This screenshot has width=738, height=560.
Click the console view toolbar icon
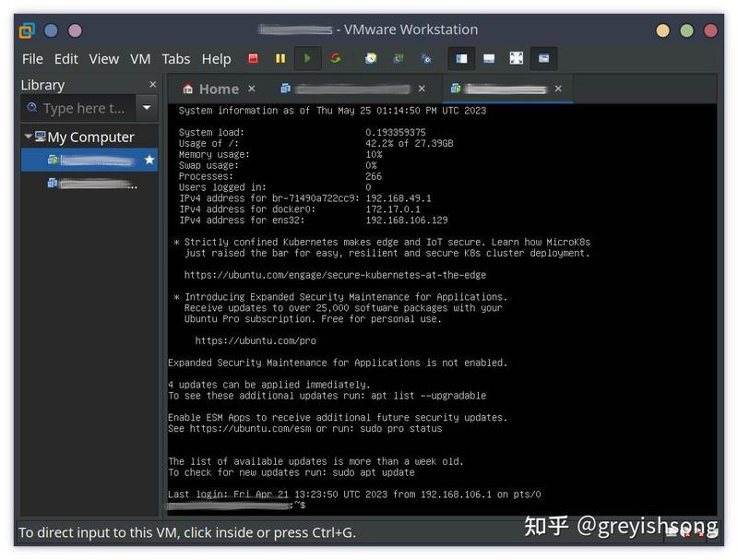(543, 58)
